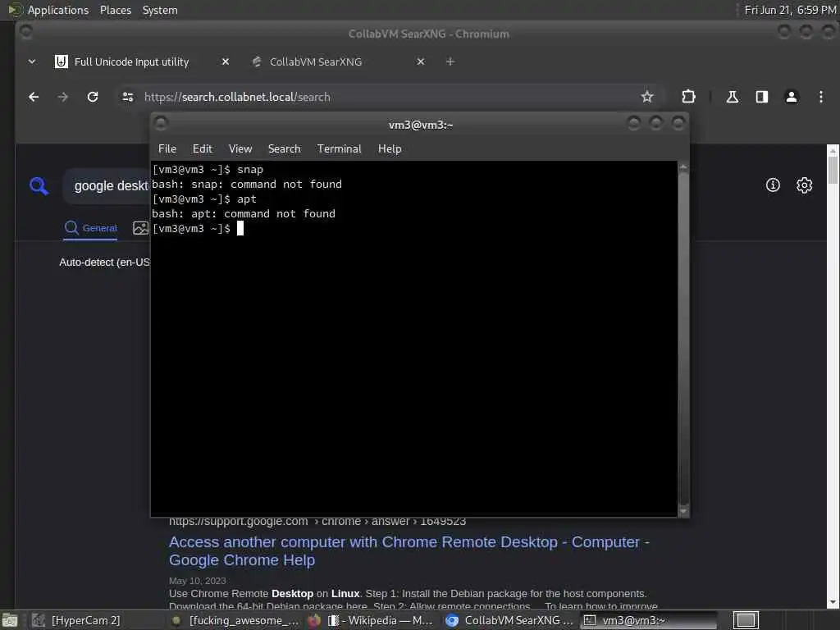The image size is (840, 630).
Task: Open Chrome Labs flask icon
Action: 732,97
